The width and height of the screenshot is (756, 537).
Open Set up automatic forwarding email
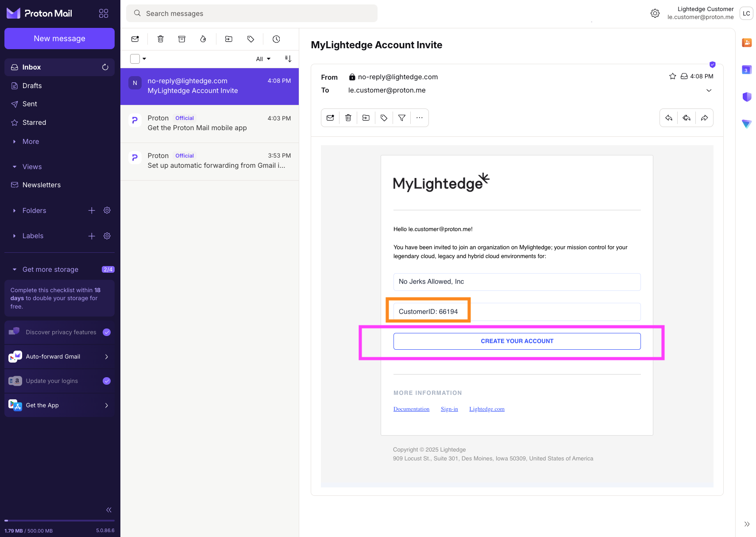click(x=209, y=161)
